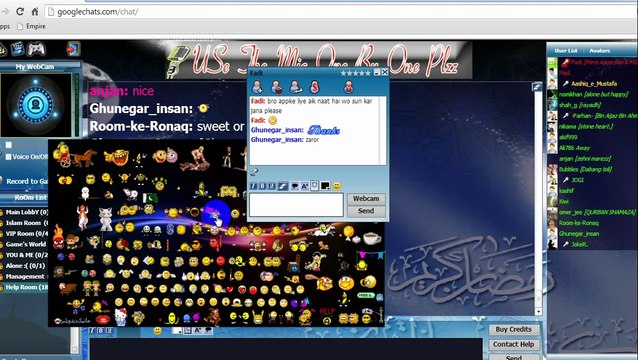The width and height of the screenshot is (638, 360).
Task: Pick the Pakistan flag emoticon
Action: point(150,198)
